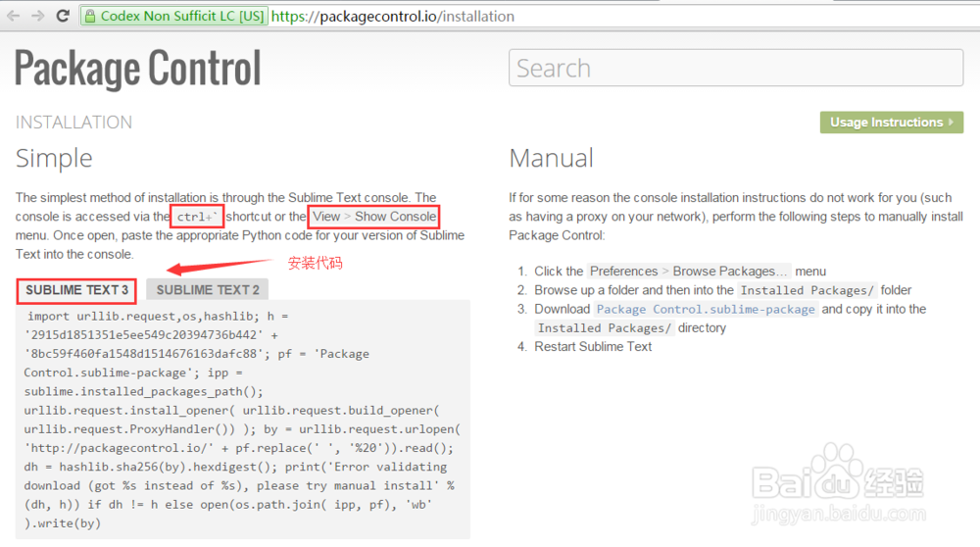Click the ctrl+` shortcut key label
Screen dimensions: 980x547
[197, 217]
